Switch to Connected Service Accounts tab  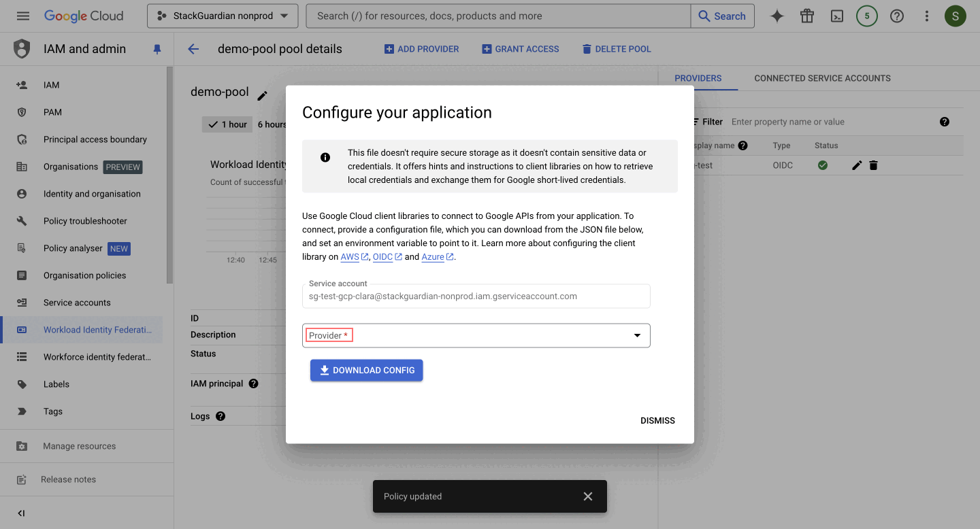[822, 78]
